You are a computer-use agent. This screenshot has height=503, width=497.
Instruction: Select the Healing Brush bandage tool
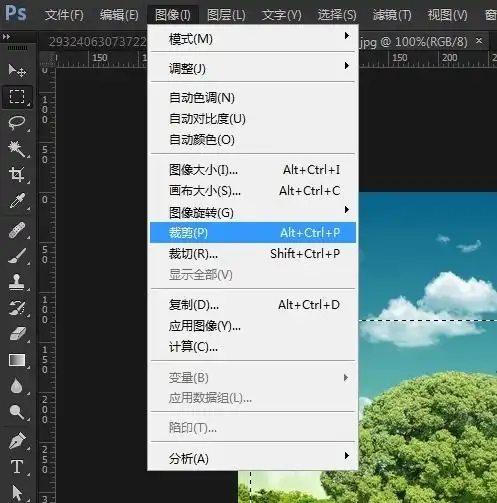click(17, 230)
